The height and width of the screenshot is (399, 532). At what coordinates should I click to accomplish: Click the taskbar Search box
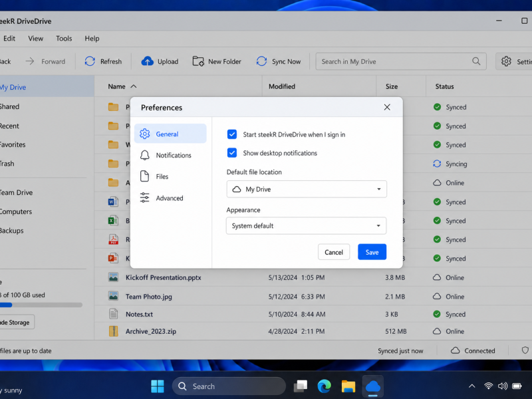[229, 386]
